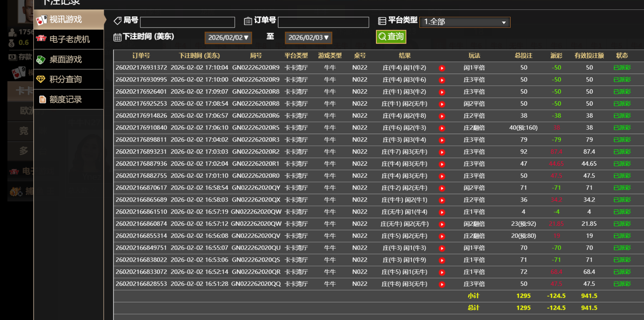Switch to 电子老虎机 tab

click(69, 39)
